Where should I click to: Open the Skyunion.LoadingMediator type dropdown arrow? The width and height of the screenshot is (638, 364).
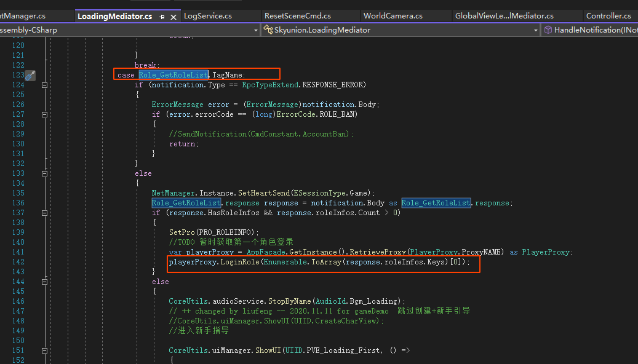[535, 30]
